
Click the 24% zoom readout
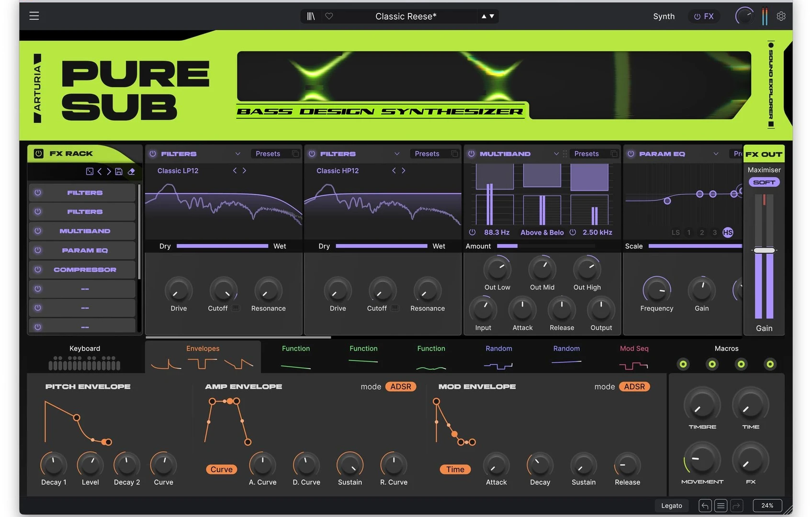tap(767, 506)
